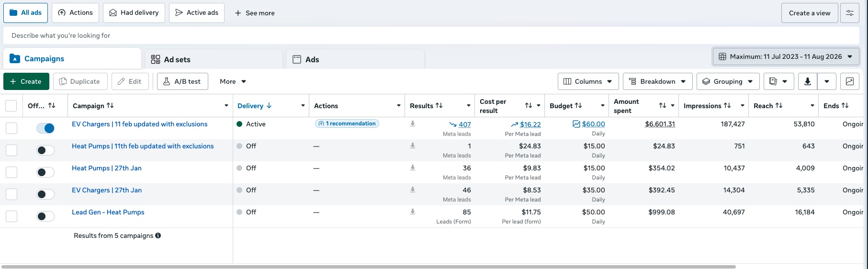Image resolution: width=868 pixels, height=269 pixels.
Task: Toggle off EV Chargers 11 feb campaign
Action: [45, 128]
